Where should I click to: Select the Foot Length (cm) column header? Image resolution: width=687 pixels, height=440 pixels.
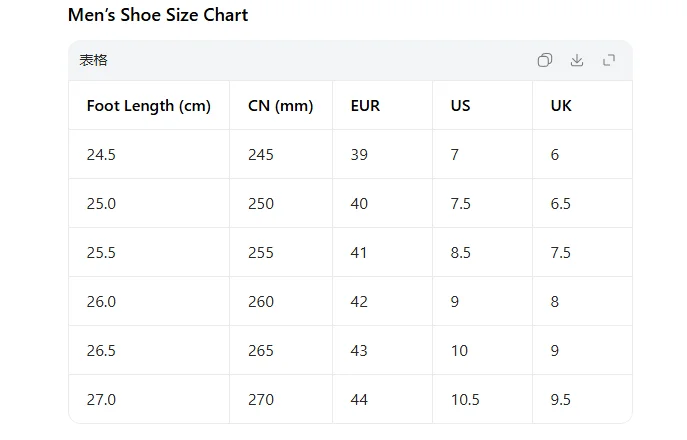coord(149,106)
